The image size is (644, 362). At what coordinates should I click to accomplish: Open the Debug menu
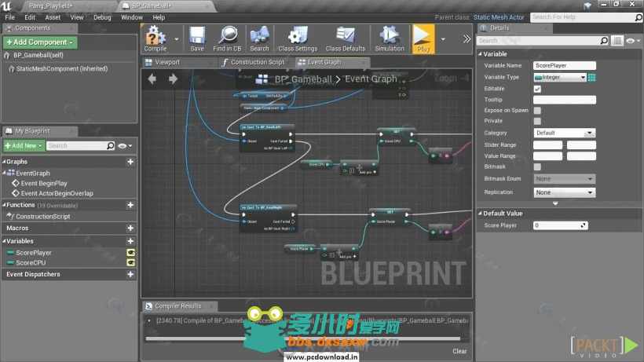(x=102, y=17)
